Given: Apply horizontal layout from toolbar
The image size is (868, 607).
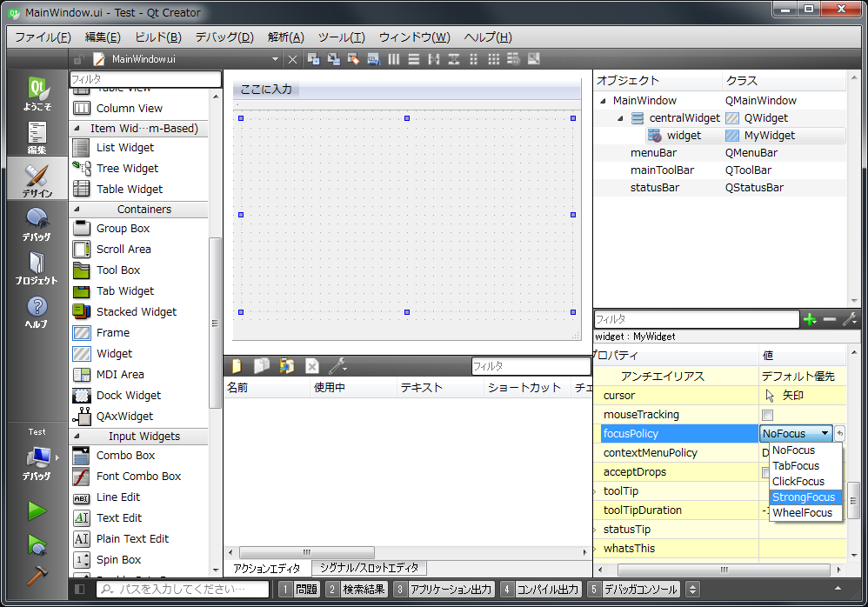Looking at the screenshot, I should coord(394,59).
